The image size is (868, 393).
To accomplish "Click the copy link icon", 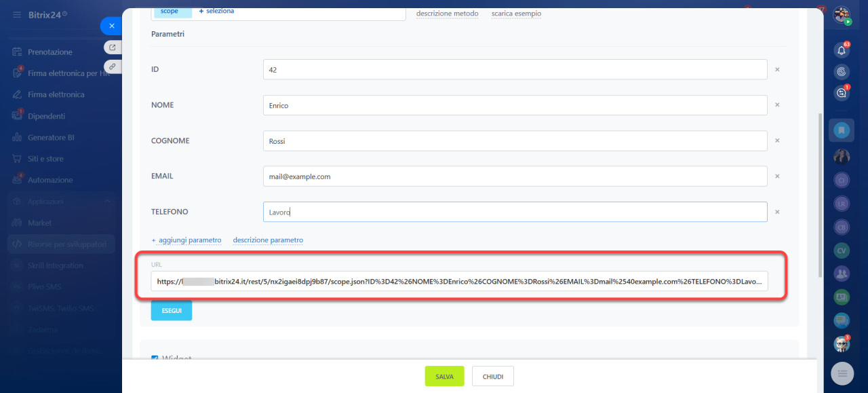I will pyautogui.click(x=112, y=67).
